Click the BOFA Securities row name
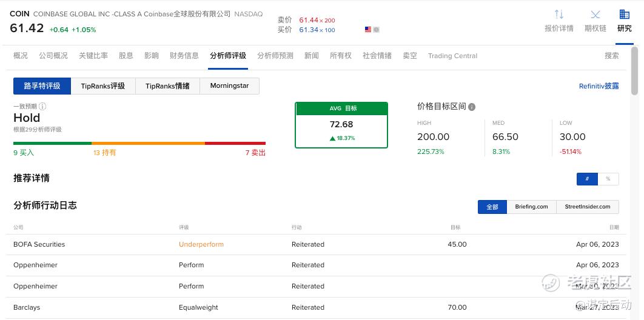Image resolution: width=644 pixels, height=320 pixels. (x=39, y=244)
